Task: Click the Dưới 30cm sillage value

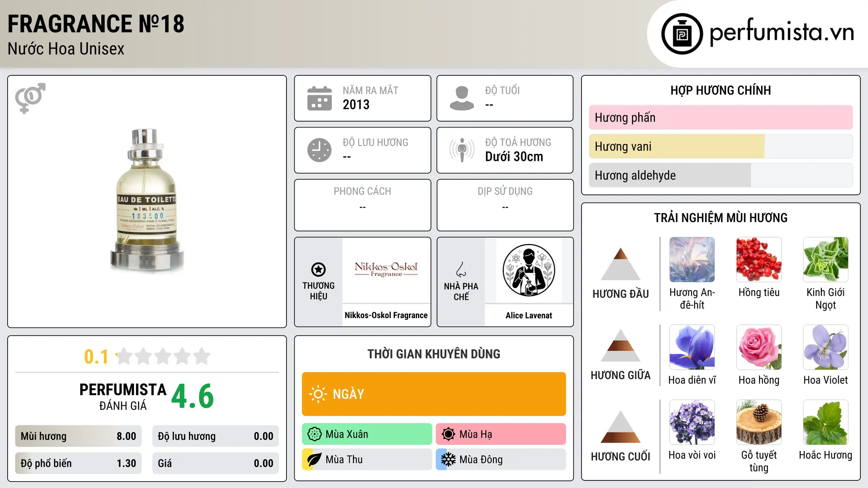Action: [514, 157]
